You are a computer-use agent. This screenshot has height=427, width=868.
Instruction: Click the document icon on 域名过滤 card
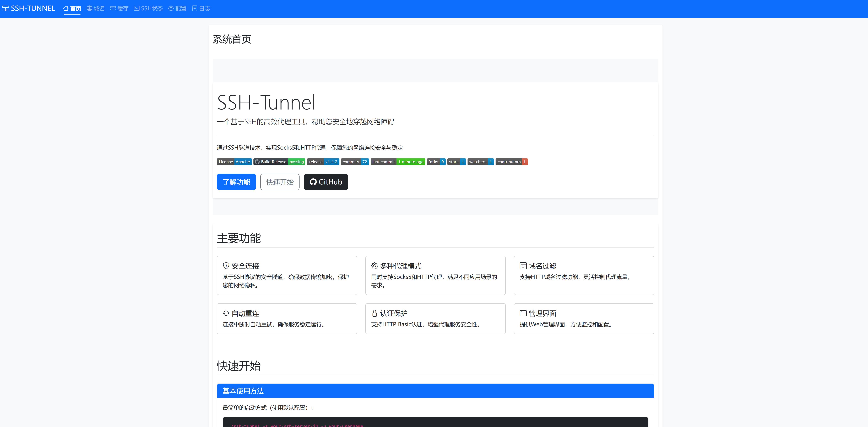pos(523,266)
